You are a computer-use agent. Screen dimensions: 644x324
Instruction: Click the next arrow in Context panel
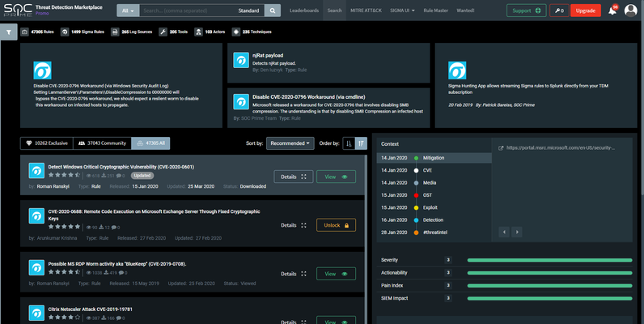(517, 232)
